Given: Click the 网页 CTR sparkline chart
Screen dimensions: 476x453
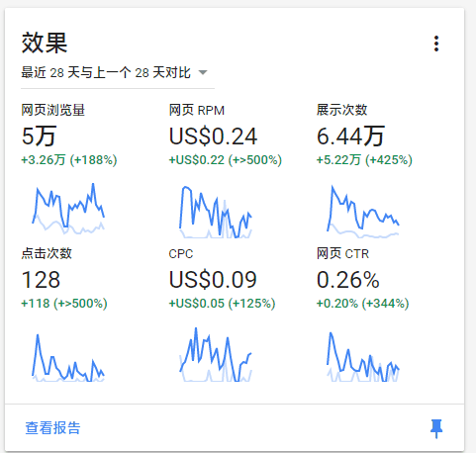Looking at the screenshot, I should [x=363, y=357].
